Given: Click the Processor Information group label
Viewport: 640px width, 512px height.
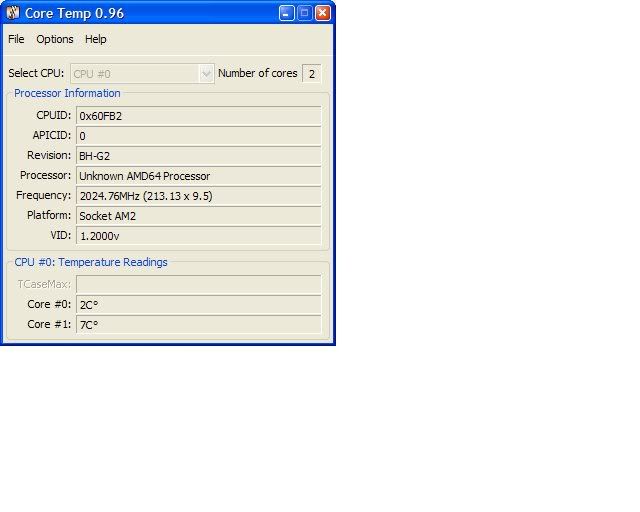Looking at the screenshot, I should coord(67,93).
